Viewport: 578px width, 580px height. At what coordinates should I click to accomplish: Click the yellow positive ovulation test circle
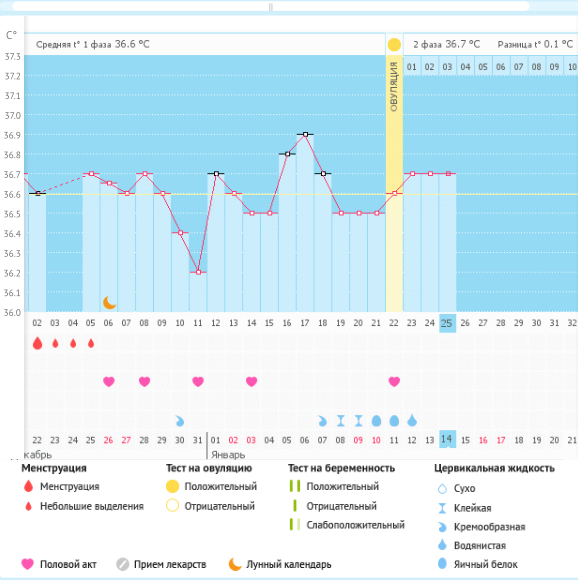pos(394,45)
